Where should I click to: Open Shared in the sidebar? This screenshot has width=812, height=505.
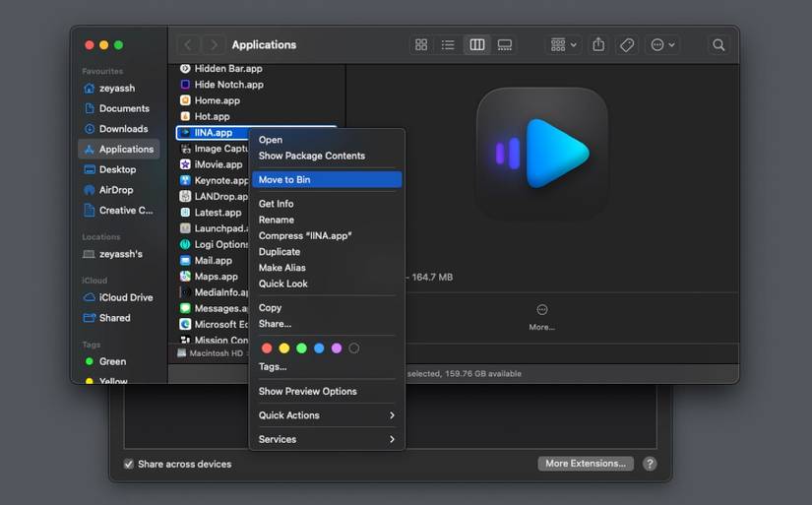(x=118, y=318)
